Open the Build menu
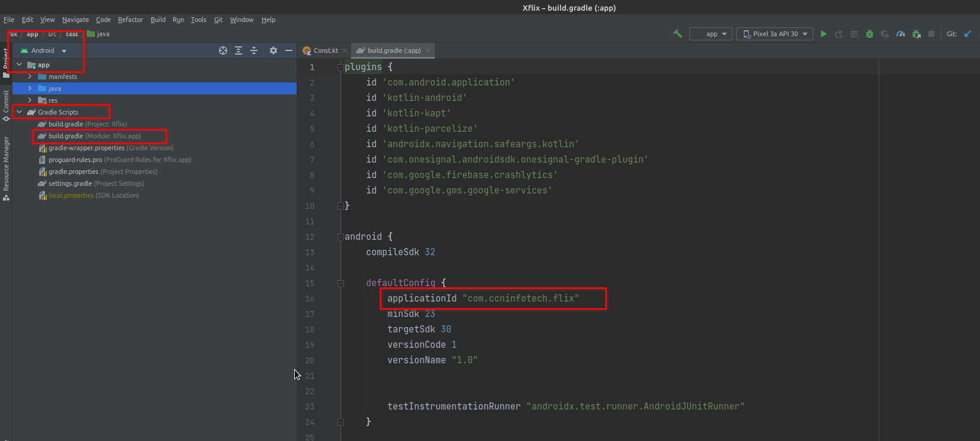Image resolution: width=980 pixels, height=441 pixels. pos(158,20)
